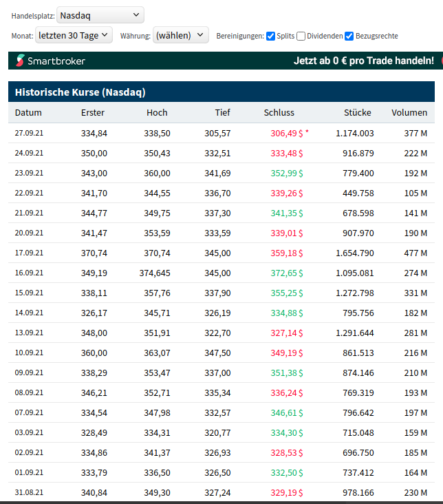This screenshot has height=504, width=443.
Task: Click the Stücke column header
Action: 358,113
